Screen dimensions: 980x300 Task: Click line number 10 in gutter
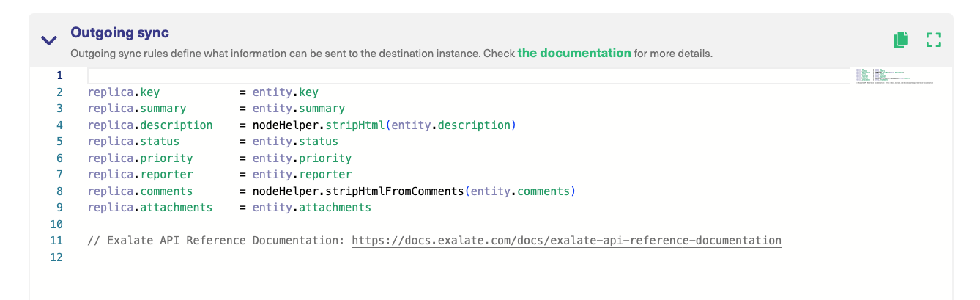(x=58, y=224)
